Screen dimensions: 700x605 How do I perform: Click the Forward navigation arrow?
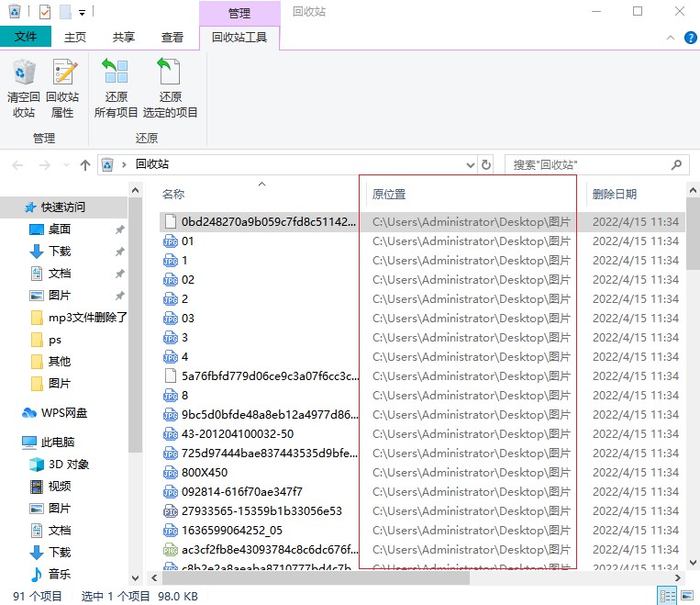44,165
